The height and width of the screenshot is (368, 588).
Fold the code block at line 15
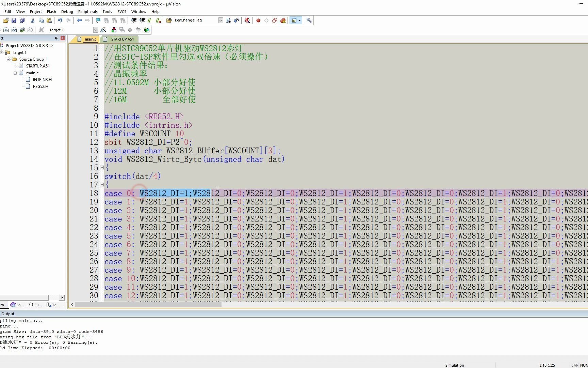(x=102, y=168)
